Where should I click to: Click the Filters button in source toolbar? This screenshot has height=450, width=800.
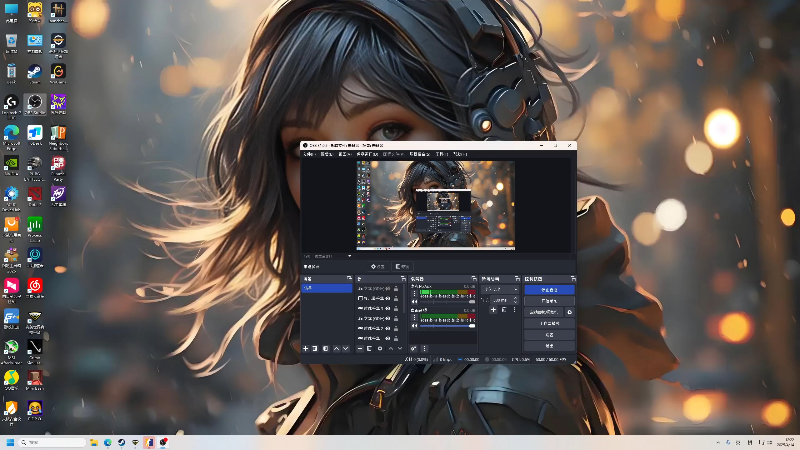coord(403,266)
